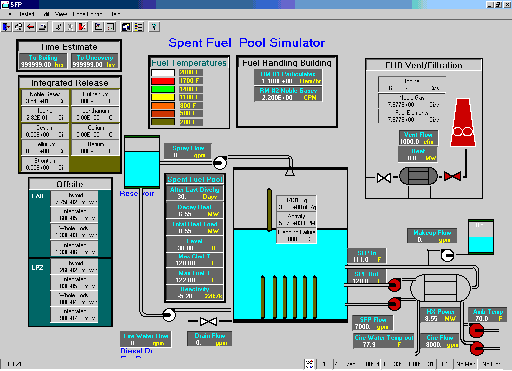Image resolution: width=512 pixels, height=371 pixels.
Task: Click the spray flow pump symbol
Action: click(220, 163)
